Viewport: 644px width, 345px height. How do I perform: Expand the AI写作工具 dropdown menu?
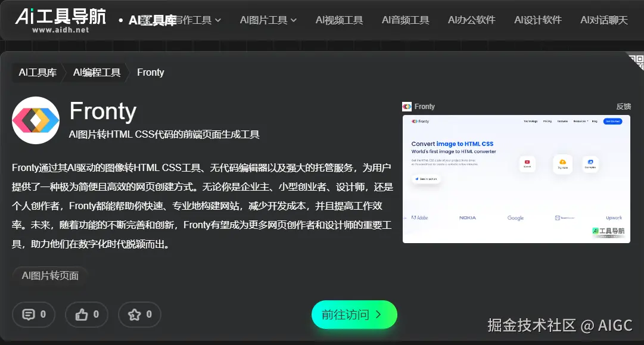pyautogui.click(x=197, y=20)
